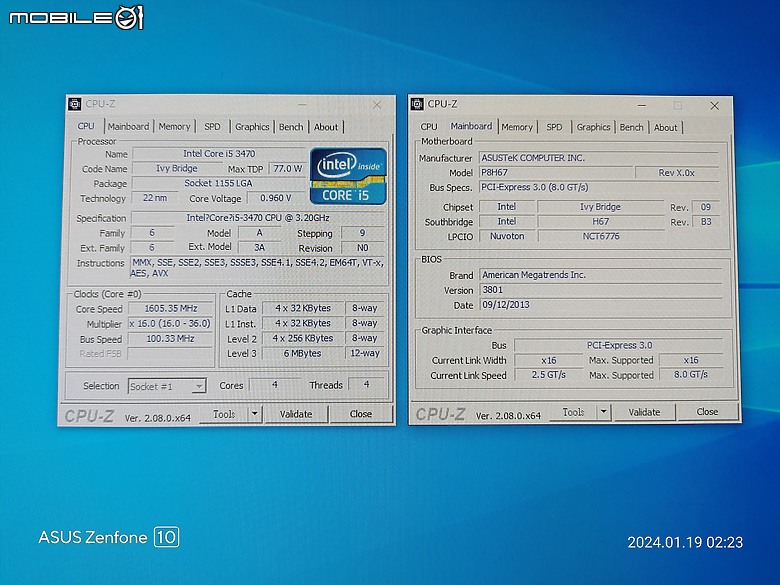
Task: Click the Validate button in the left window
Action: point(296,414)
